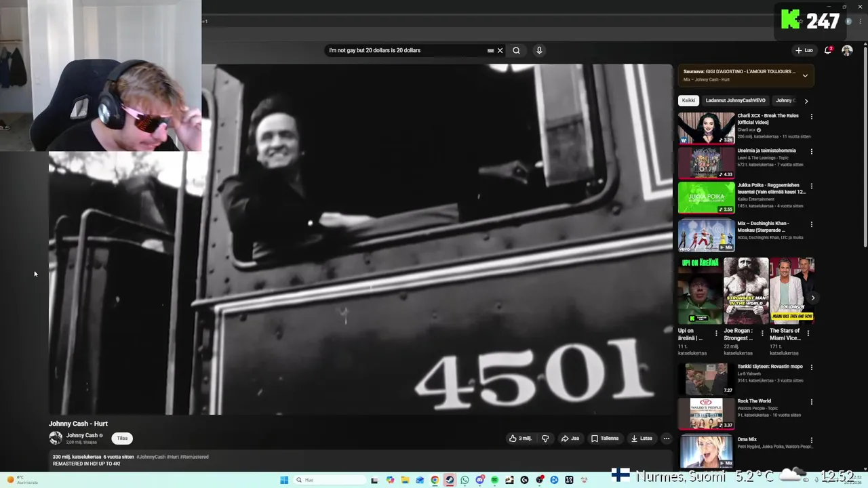The height and width of the screenshot is (488, 868).
Task: Open the Oma Mix playlist thumbnail
Action: point(706,451)
